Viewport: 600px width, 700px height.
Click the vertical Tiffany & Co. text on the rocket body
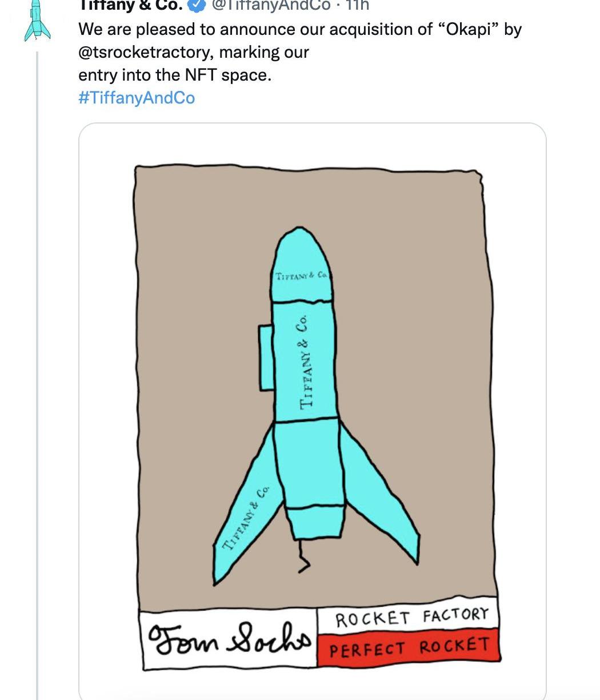(306, 361)
